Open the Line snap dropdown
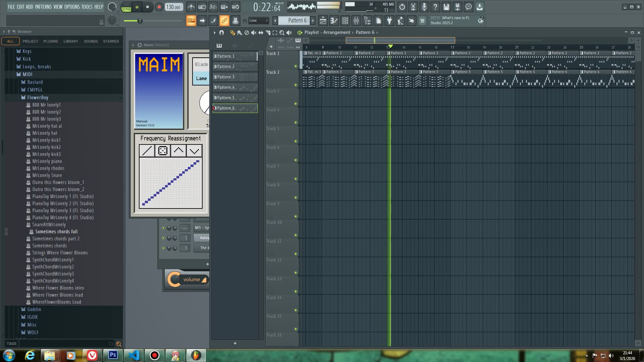The width and height of the screenshot is (644, 362). 259,21
